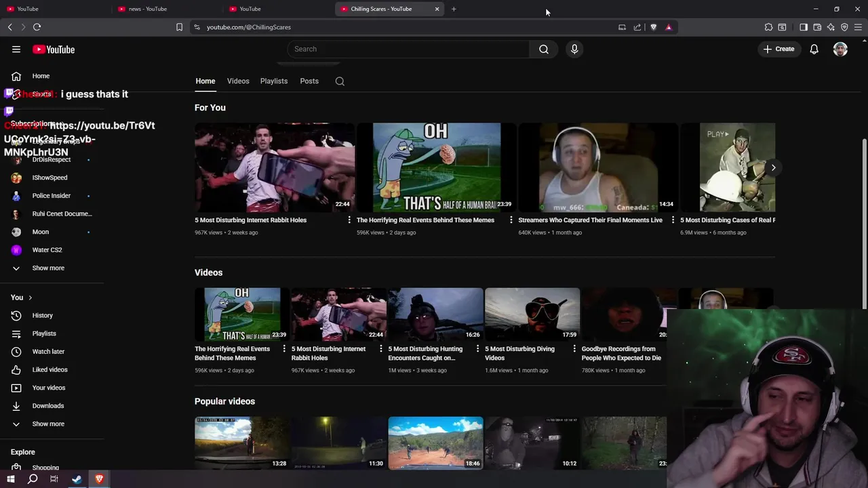Screen dimensions: 868x488
Task: Open the channel Playlists tab
Action: [274, 81]
